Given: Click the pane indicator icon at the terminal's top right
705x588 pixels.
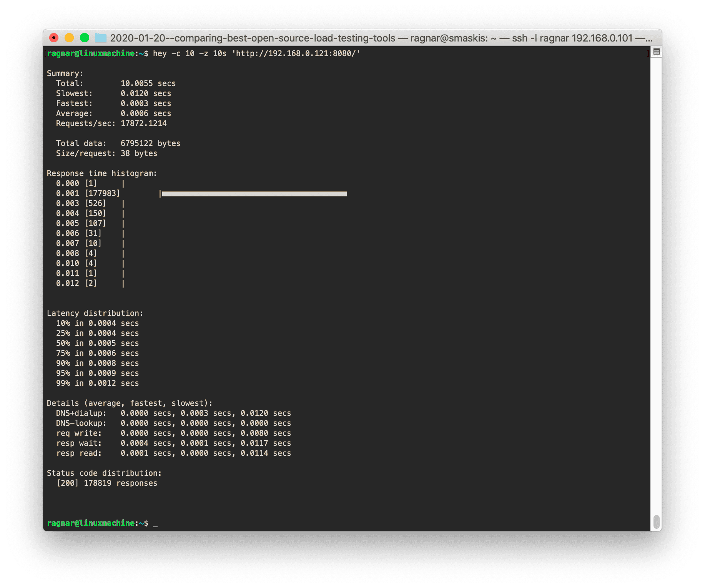Looking at the screenshot, I should (x=655, y=51).
